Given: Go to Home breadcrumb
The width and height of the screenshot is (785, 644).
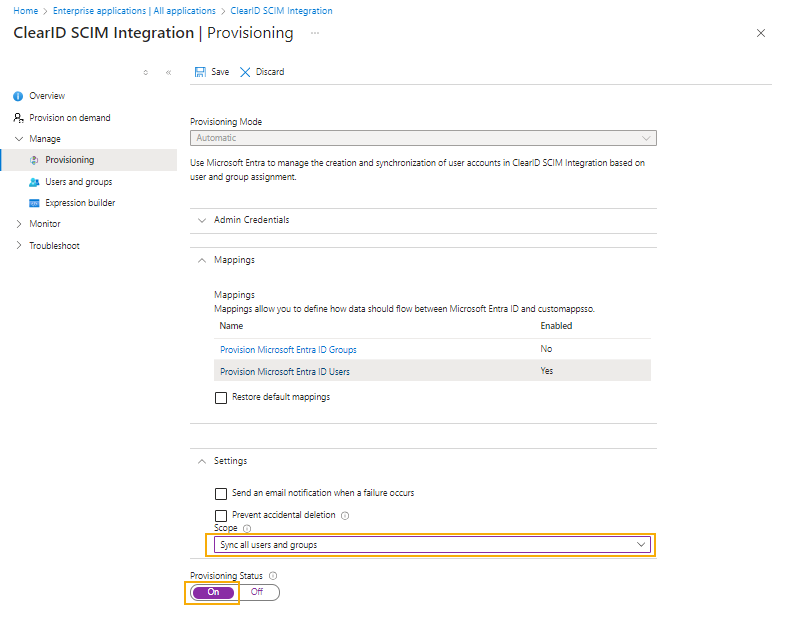Looking at the screenshot, I should click(x=26, y=11).
